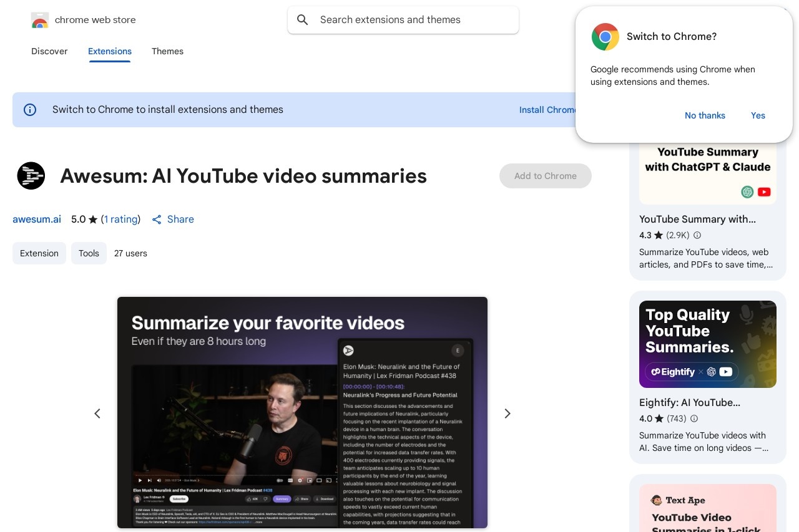Click info icon beside 2.9K ratings
The width and height of the screenshot is (799, 532).
(697, 236)
